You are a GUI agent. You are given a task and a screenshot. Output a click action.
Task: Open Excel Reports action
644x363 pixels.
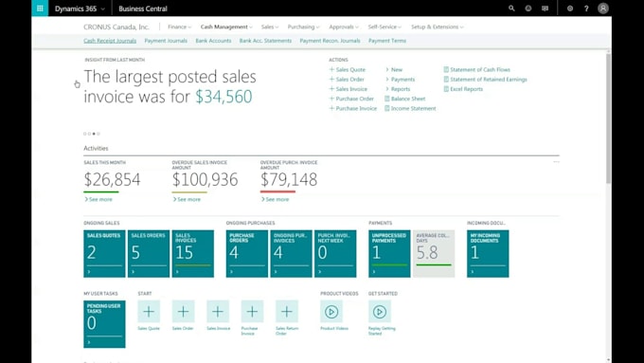463,89
